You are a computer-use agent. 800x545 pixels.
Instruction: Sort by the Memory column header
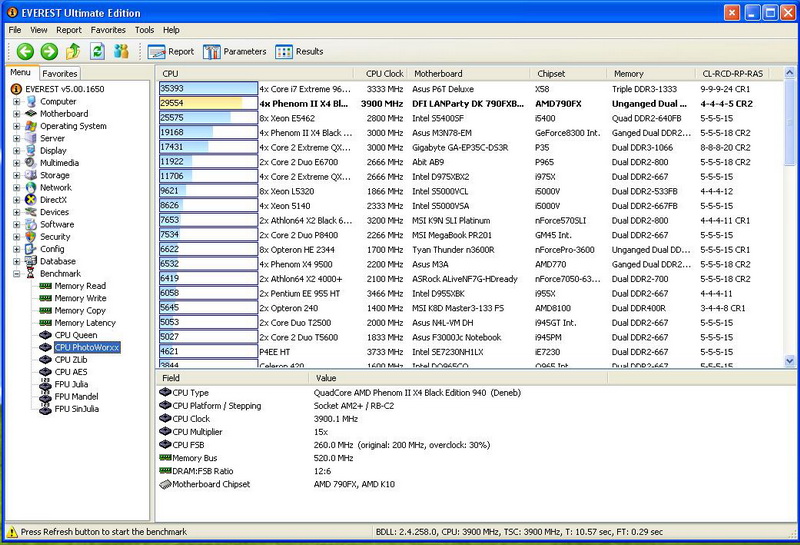[x=651, y=73]
